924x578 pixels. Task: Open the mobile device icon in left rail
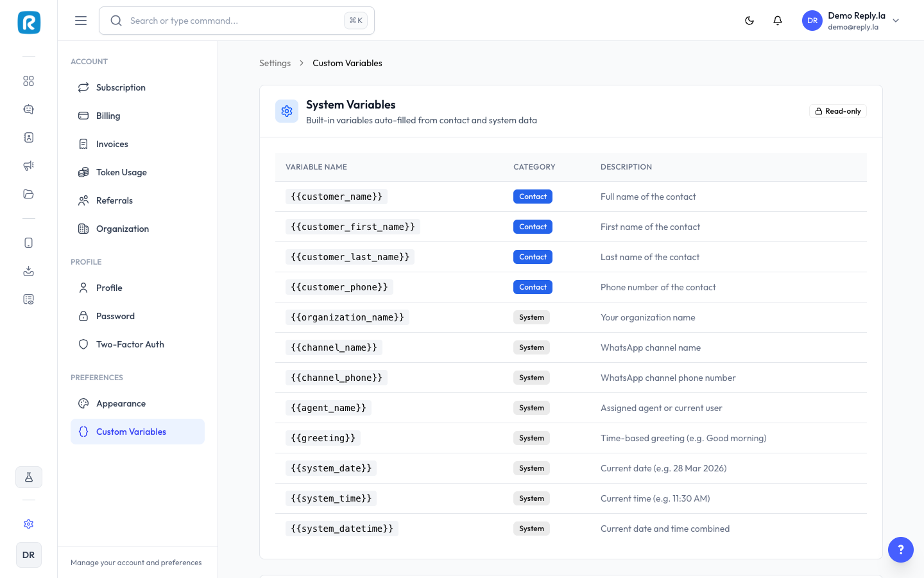point(28,243)
